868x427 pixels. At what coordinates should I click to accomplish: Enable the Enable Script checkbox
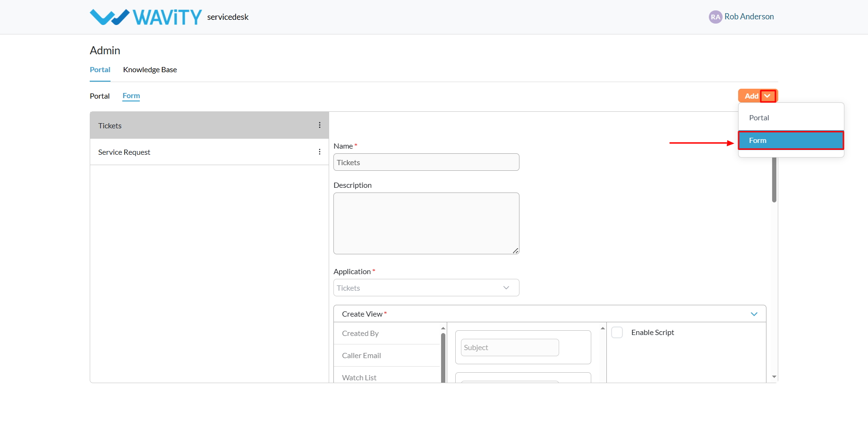pos(617,332)
